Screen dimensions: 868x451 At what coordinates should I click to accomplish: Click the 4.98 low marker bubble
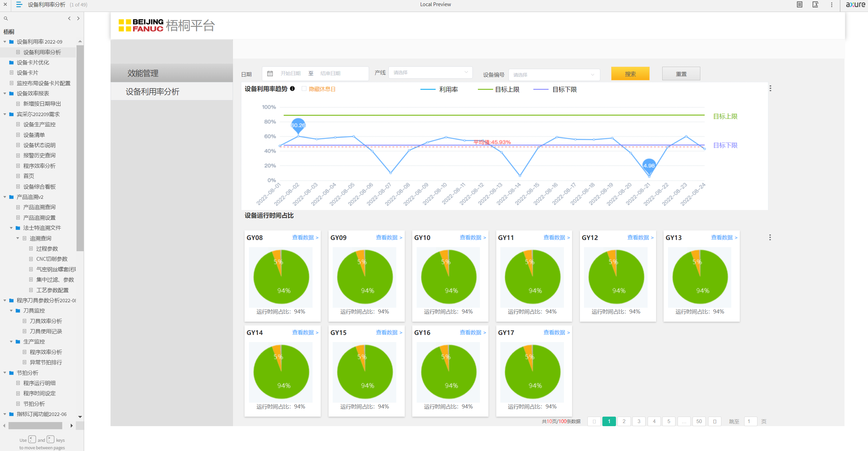point(649,166)
